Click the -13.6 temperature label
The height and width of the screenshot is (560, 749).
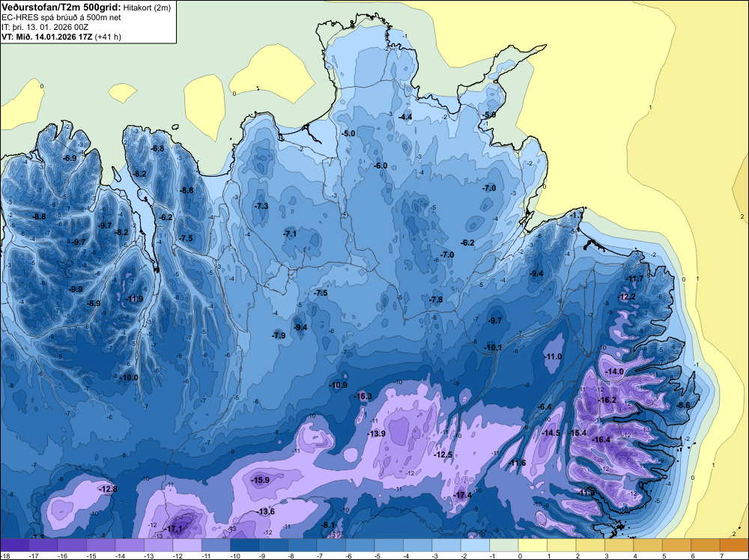tap(266, 512)
